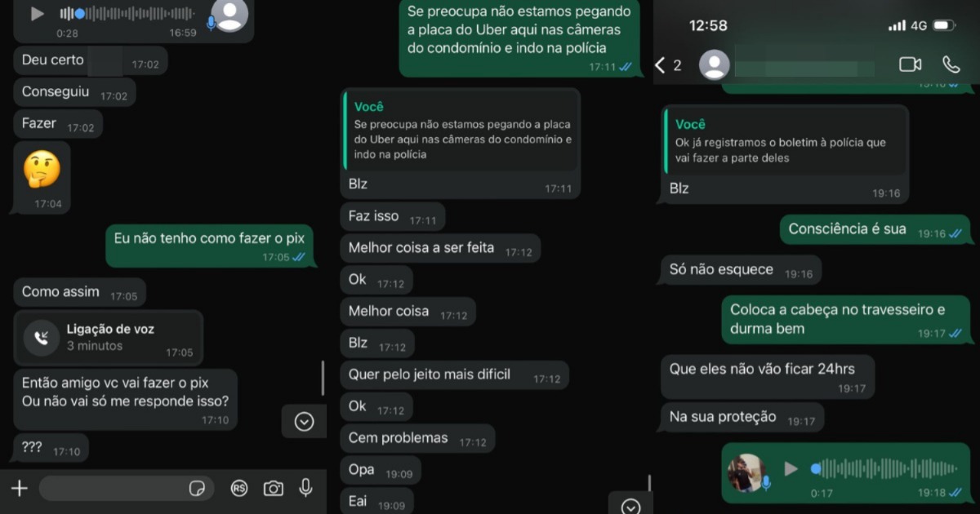The height and width of the screenshot is (514, 980).
Task: Go back using the chevron arrow
Action: [660, 65]
